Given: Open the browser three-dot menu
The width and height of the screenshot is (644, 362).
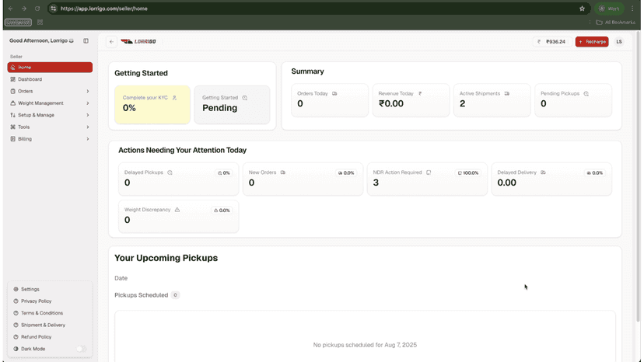Looking at the screenshot, I should click(x=632, y=9).
